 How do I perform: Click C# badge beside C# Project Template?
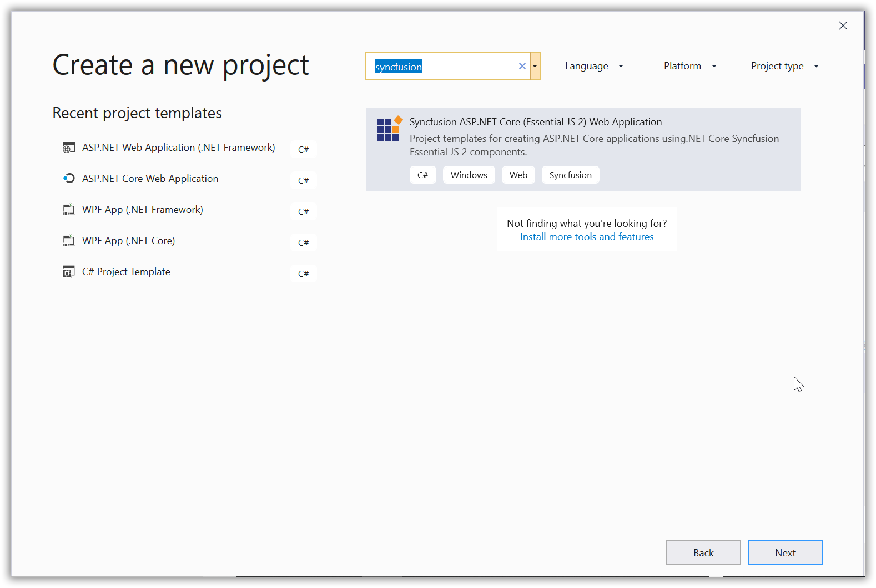(x=304, y=273)
